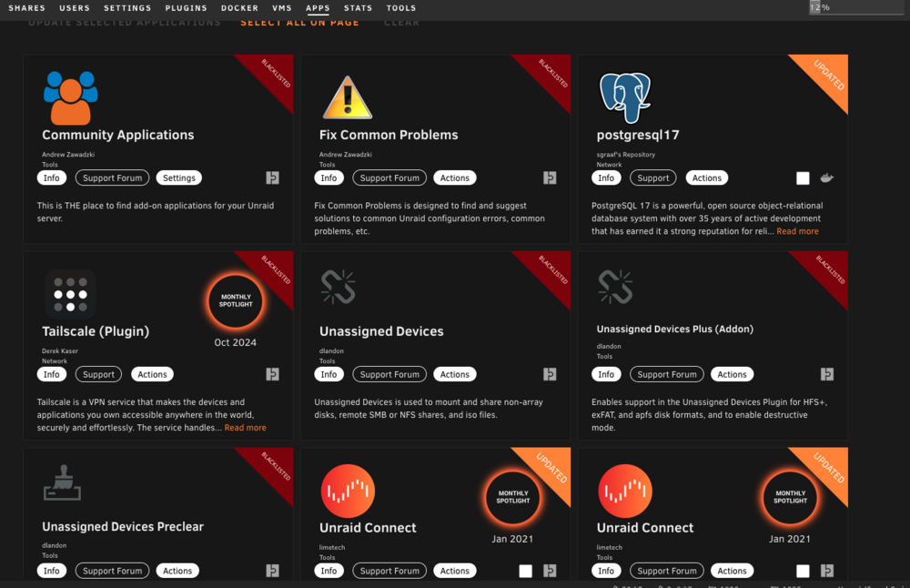Screen dimensions: 910x588
Task: Open Support Forum for Unassigned Devices Plus (Addon)
Action: [x=667, y=374]
